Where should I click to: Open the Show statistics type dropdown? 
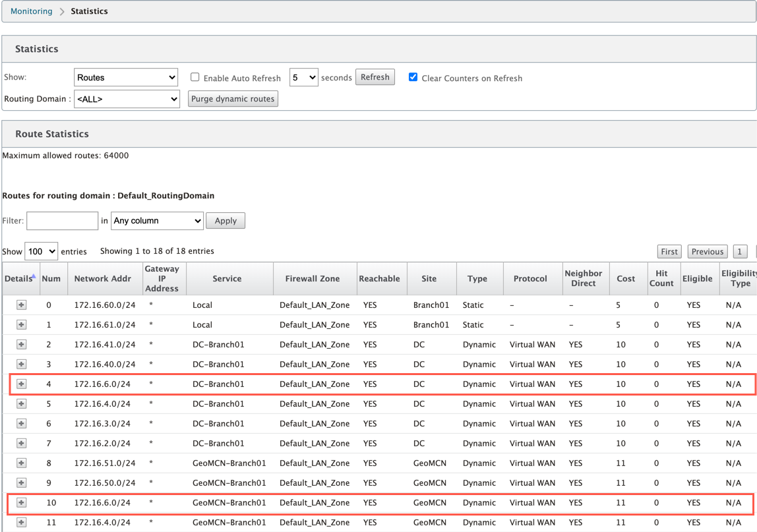(x=126, y=77)
